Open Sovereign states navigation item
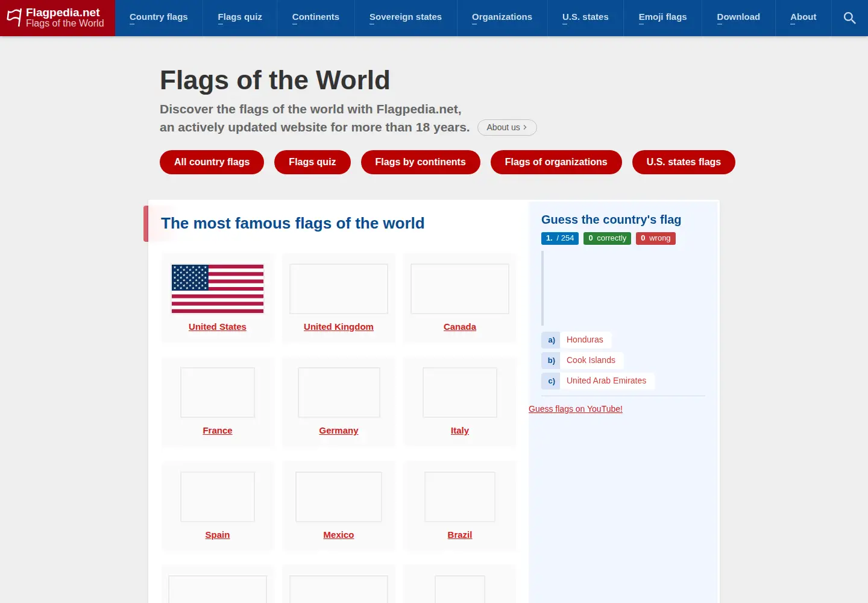Screen dimensions: 868x603 pyautogui.click(x=406, y=17)
